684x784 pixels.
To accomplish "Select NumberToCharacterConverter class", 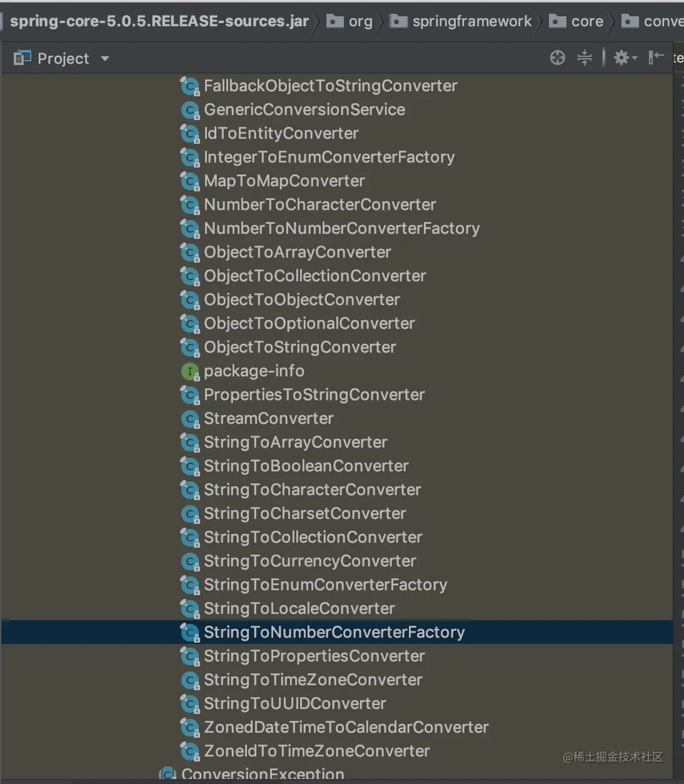I will 319,204.
